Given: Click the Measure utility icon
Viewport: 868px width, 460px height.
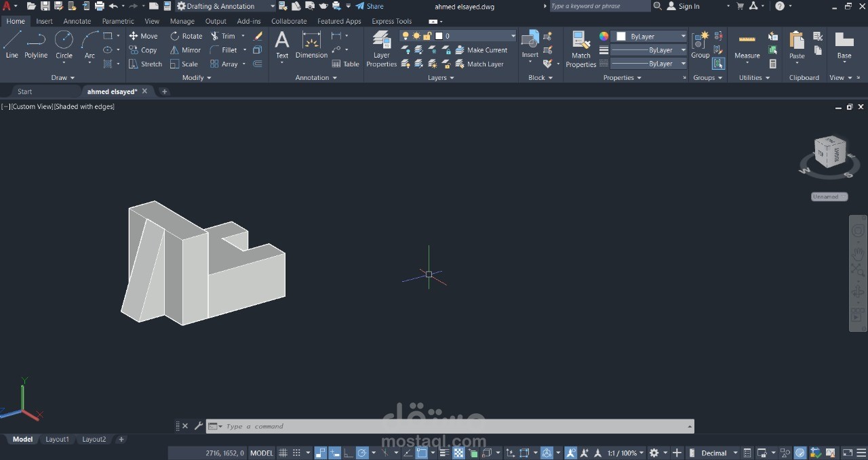Looking at the screenshot, I should point(747,45).
